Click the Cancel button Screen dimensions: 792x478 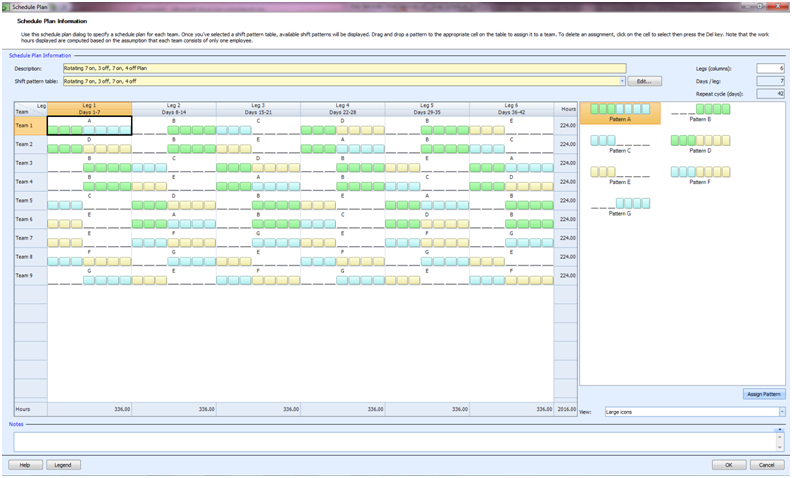click(767, 465)
